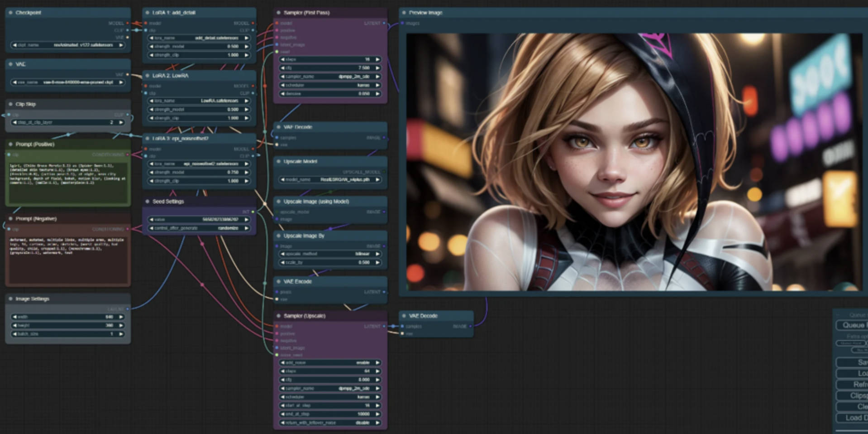868x434 pixels.
Task: Click the LATENT output port on Sampler (First Pass)
Action: (x=384, y=23)
